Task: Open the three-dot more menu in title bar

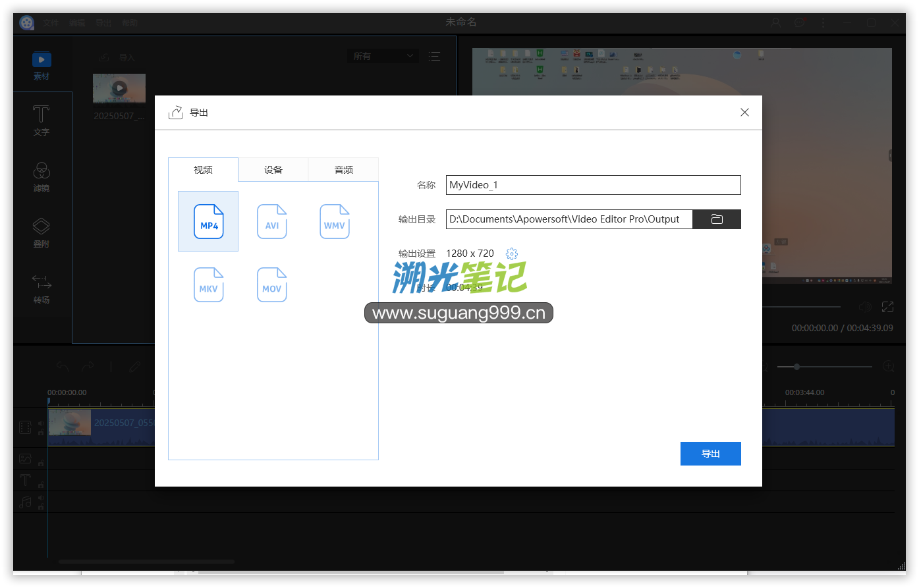Action: [x=823, y=22]
